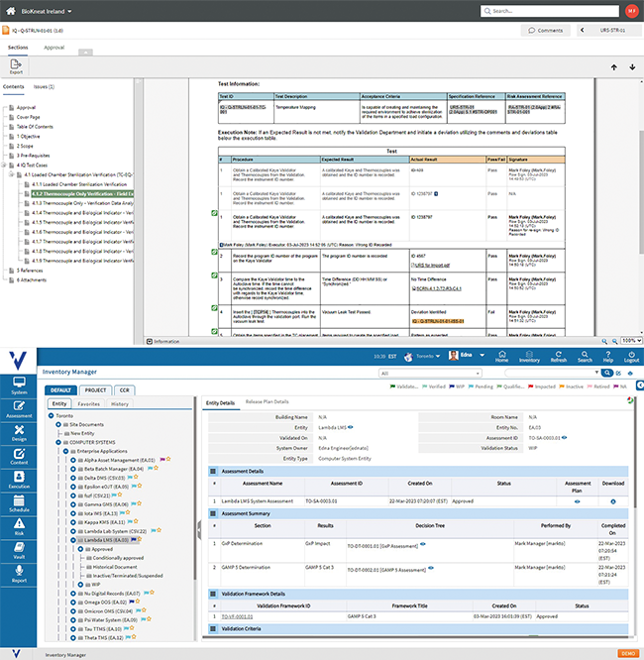Image resolution: width=644 pixels, height=660 pixels.
Task: Click the entity tree panel collapse handle
Action: click(199, 530)
